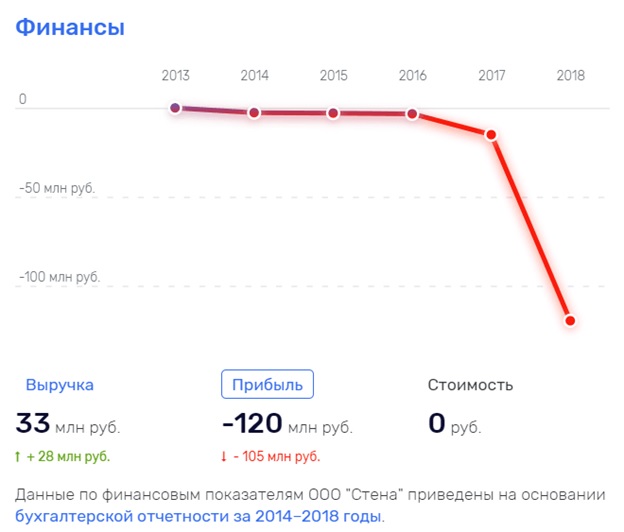This screenshot has width=624, height=532.
Task: Click the 0 руб. cost value
Action: (455, 423)
